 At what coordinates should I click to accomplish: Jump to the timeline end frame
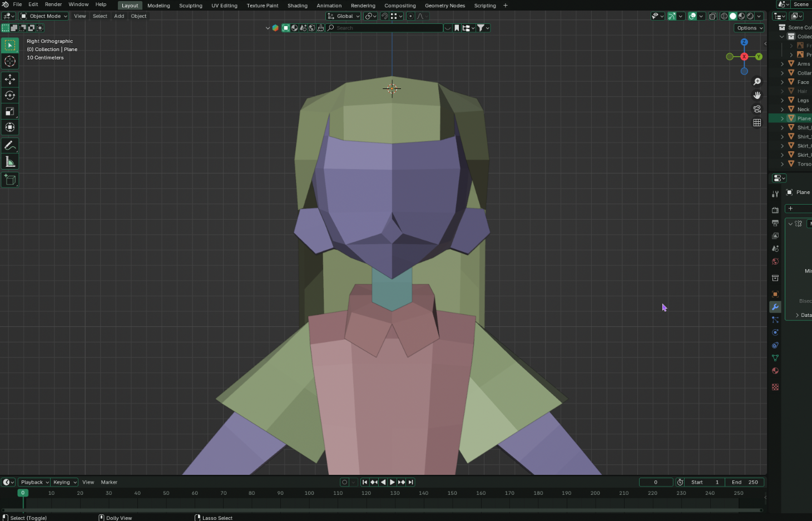pos(410,482)
